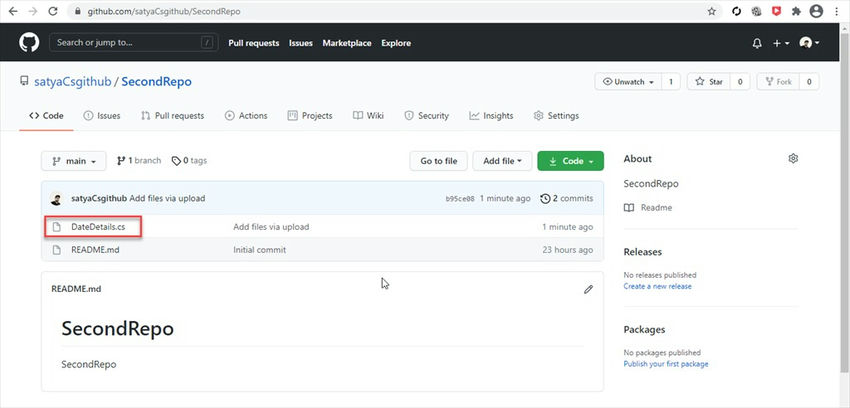Click the Go to file button
The height and width of the screenshot is (408, 850).
pyautogui.click(x=438, y=161)
